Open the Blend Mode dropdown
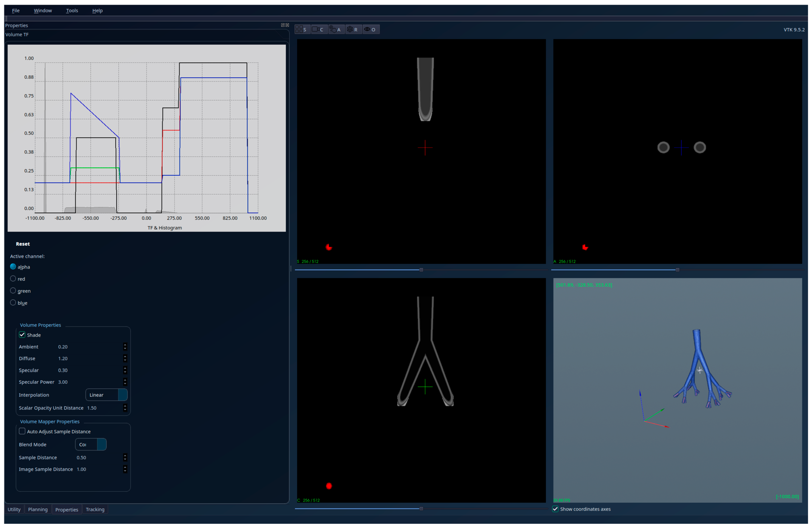This screenshot has height=530, width=812. [90, 444]
